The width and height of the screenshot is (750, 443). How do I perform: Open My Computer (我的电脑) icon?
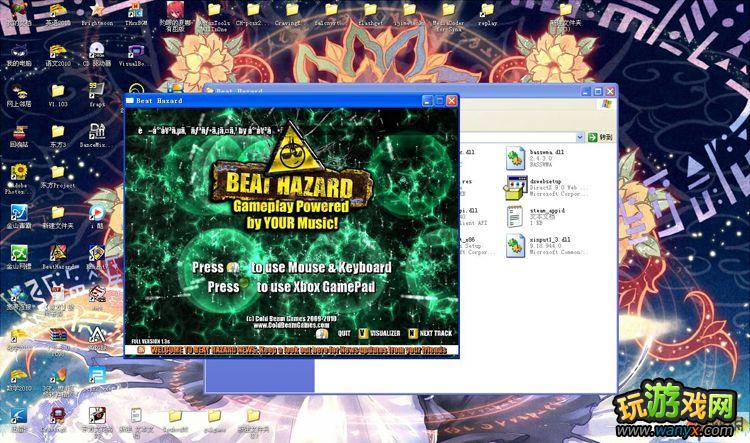click(x=19, y=54)
